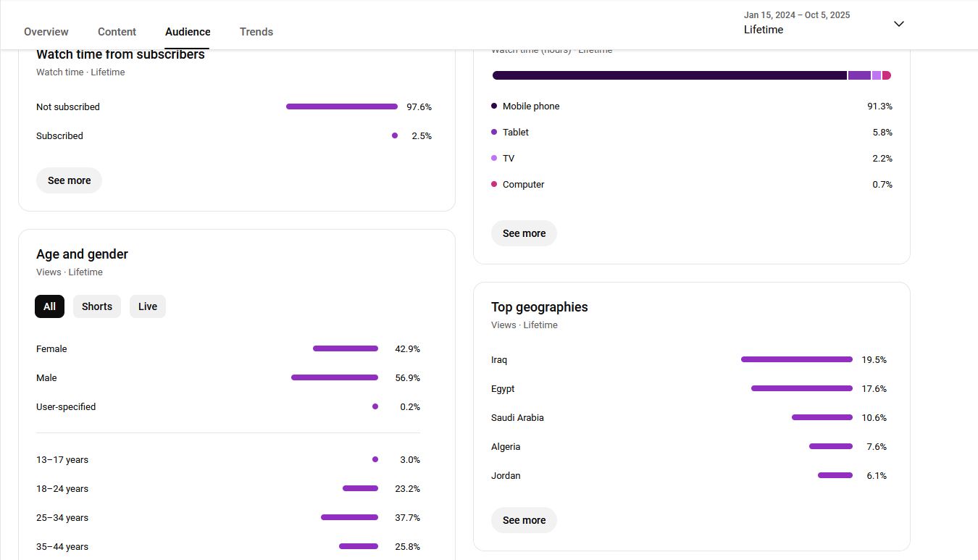Click the Mobile phone legend dot
Screen dimensions: 978x560
[494, 106]
